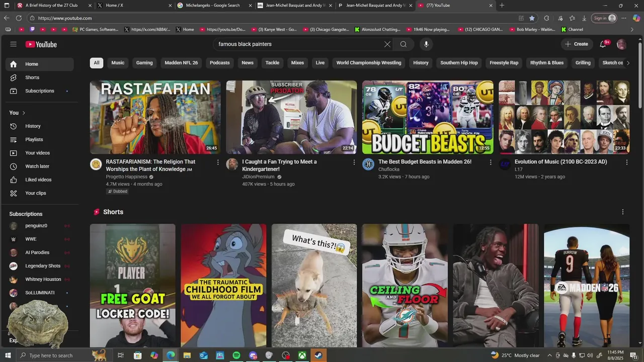Open Evolution of Music video title
This screenshot has width=644, height=362.
pyautogui.click(x=560, y=162)
